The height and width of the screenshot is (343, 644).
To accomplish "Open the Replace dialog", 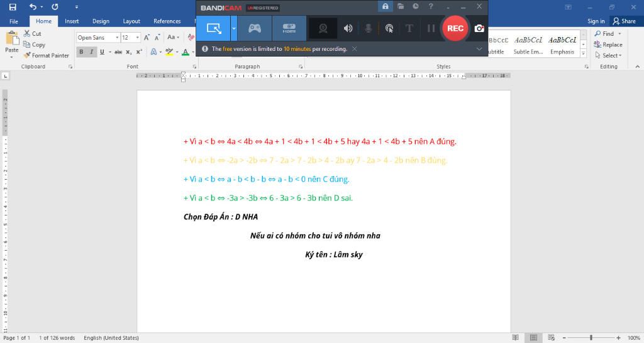I will coord(608,45).
